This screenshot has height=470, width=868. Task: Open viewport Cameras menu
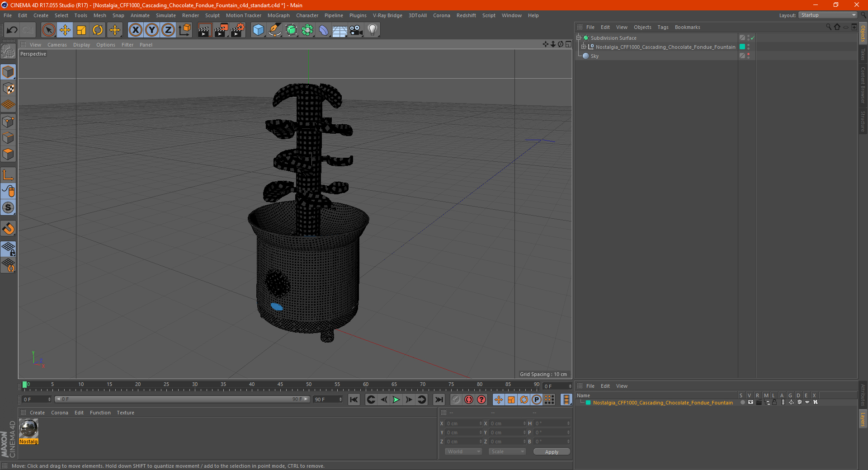pos(57,45)
